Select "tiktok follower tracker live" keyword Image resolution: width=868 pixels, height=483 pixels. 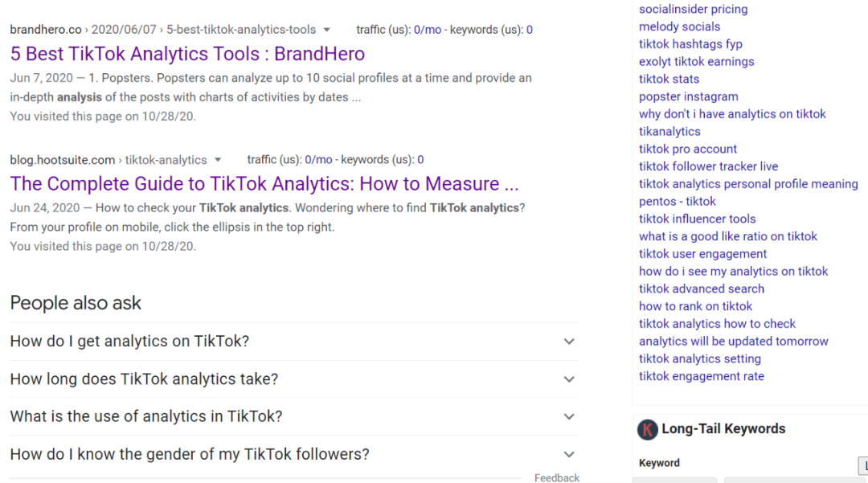(708, 166)
